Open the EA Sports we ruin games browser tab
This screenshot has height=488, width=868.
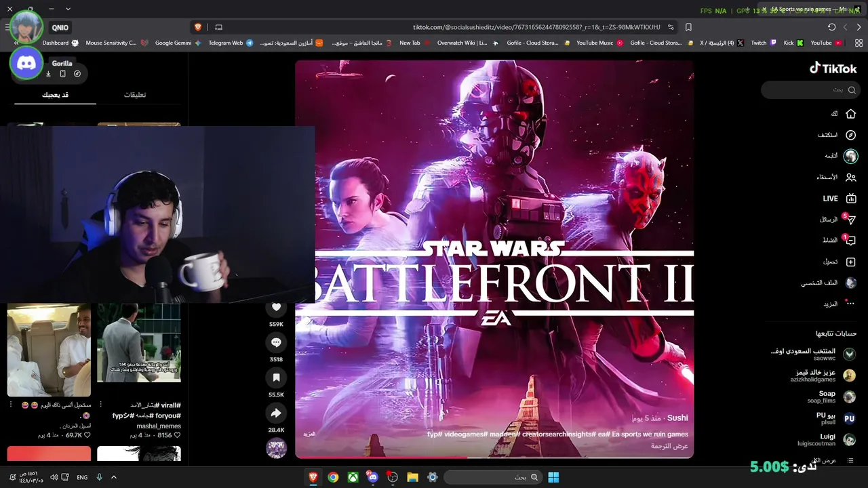tap(811, 9)
